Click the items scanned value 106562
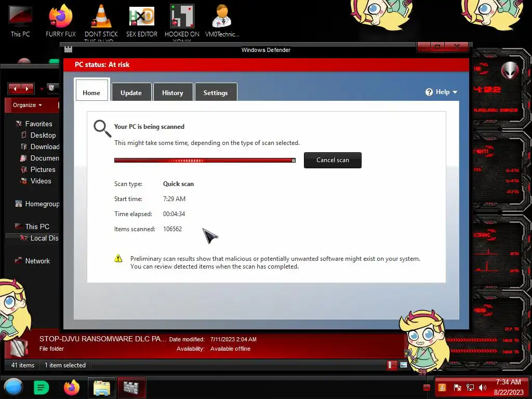 pyautogui.click(x=172, y=229)
